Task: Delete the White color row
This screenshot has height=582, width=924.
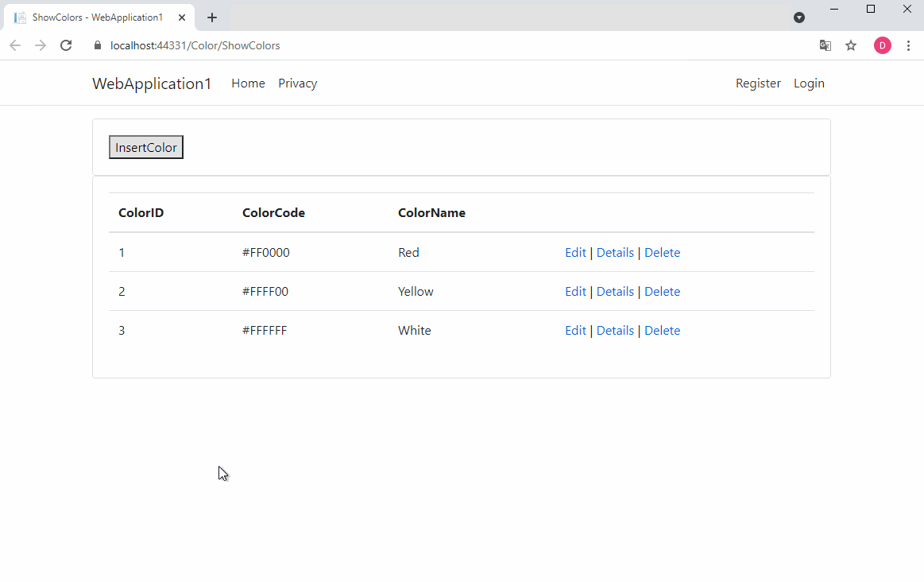Action: click(x=662, y=330)
